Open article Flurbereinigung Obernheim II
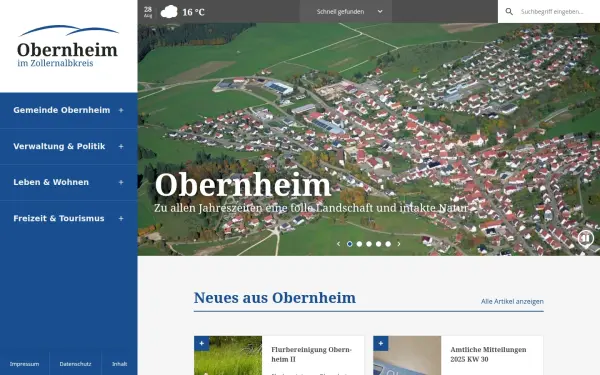Image resolution: width=600 pixels, height=375 pixels. [311, 354]
